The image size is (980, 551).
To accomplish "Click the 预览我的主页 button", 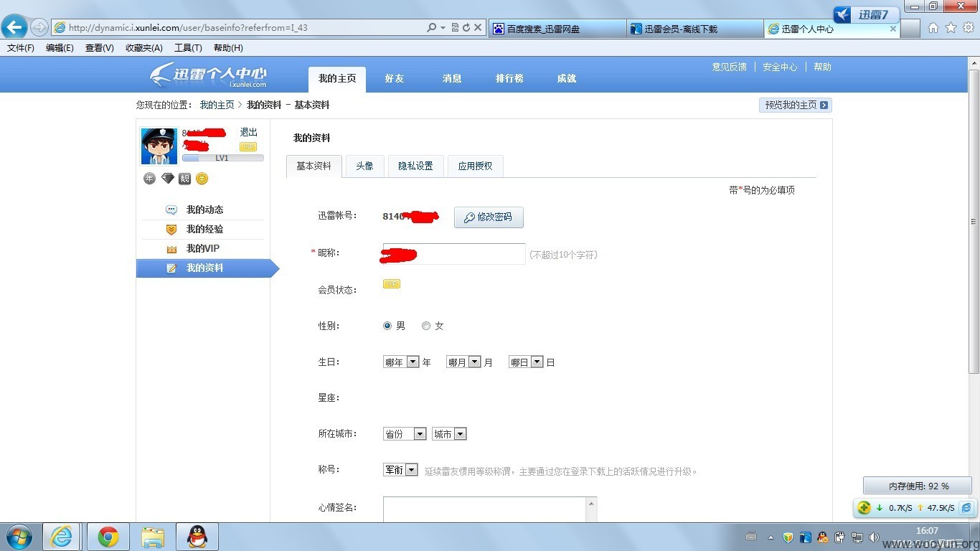I will pos(796,105).
